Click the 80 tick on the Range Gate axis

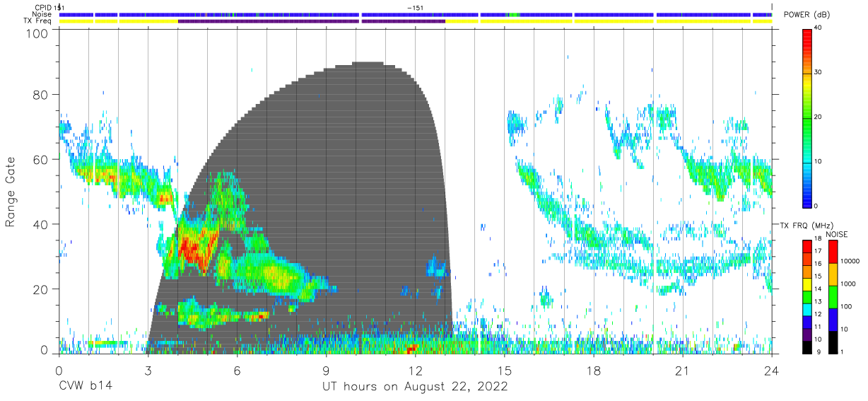click(x=40, y=94)
